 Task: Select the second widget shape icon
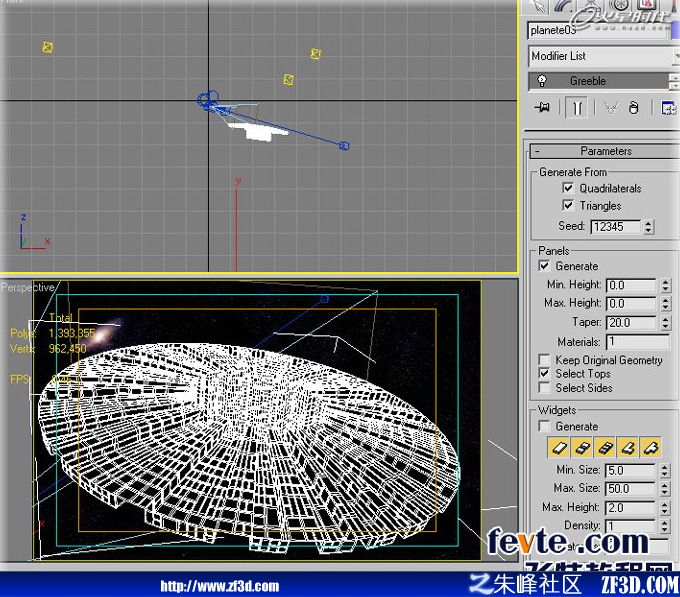[x=582, y=447]
